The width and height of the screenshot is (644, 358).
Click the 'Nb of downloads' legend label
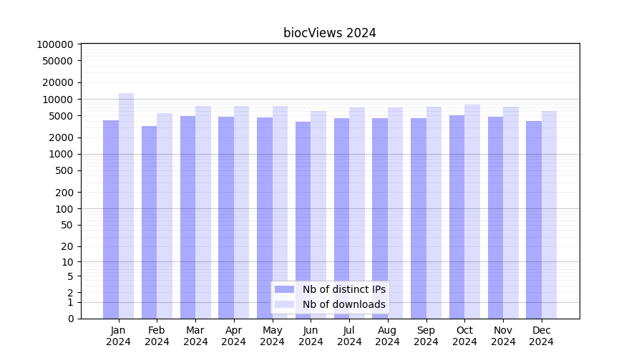point(343,304)
